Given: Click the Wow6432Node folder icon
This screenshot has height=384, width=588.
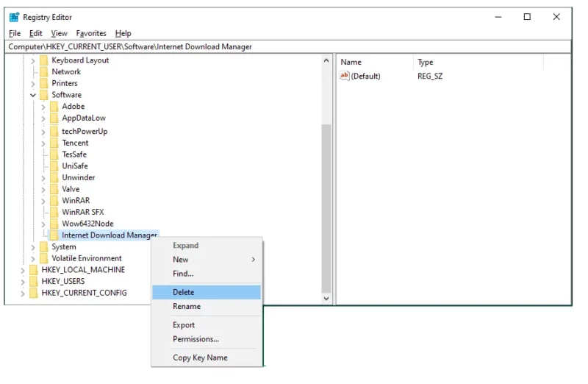Looking at the screenshot, I should click(54, 224).
